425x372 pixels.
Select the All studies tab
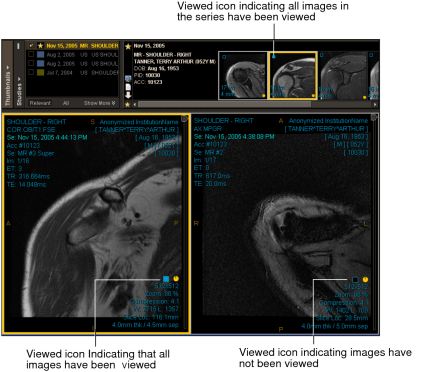(66, 103)
